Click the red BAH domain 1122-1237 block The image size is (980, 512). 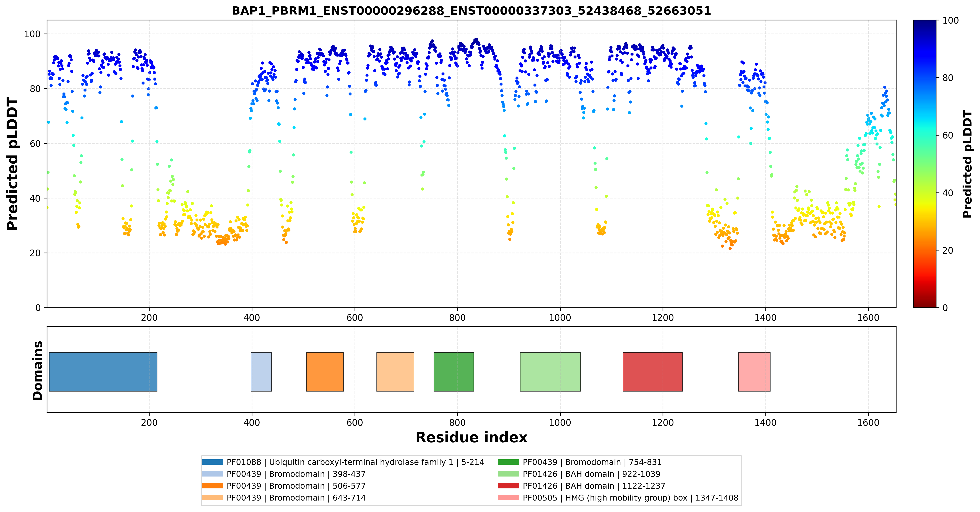[652, 372]
